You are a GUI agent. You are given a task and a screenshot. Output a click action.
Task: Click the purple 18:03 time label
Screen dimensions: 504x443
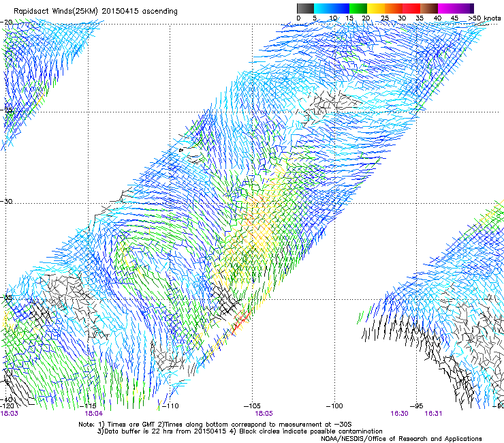coord(10,414)
